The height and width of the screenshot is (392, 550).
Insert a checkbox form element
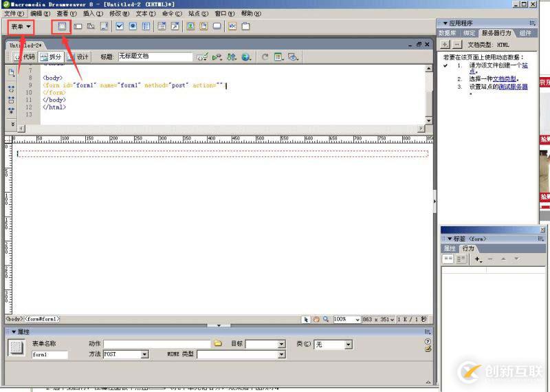pyautogui.click(x=119, y=26)
